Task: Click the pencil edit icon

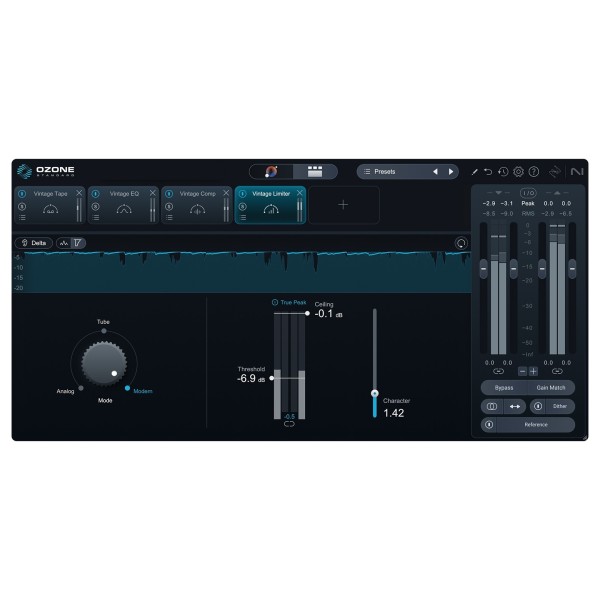Action: tap(474, 172)
